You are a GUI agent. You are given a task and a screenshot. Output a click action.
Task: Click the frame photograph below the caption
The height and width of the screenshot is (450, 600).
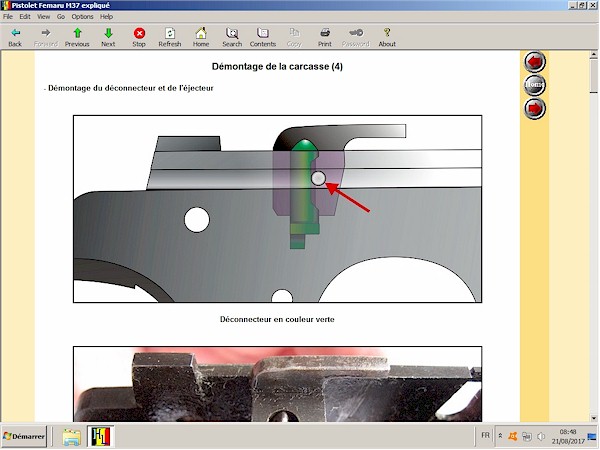tap(277, 384)
